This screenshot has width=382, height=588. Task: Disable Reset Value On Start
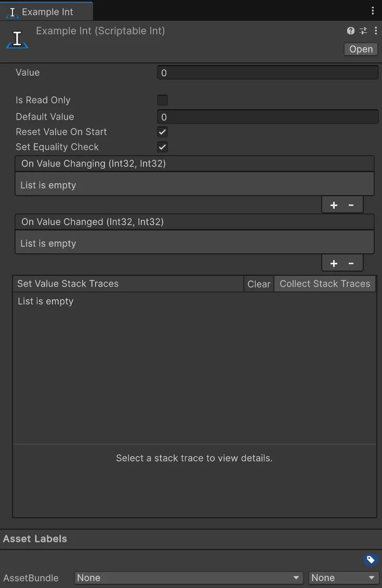(162, 132)
